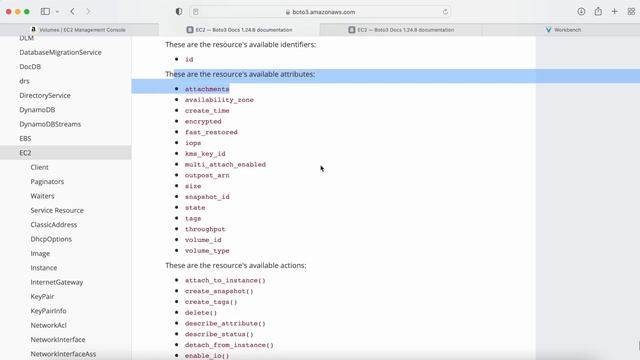Click the encrypted attribute
Viewport: 640px width, 360px height.
point(203,121)
